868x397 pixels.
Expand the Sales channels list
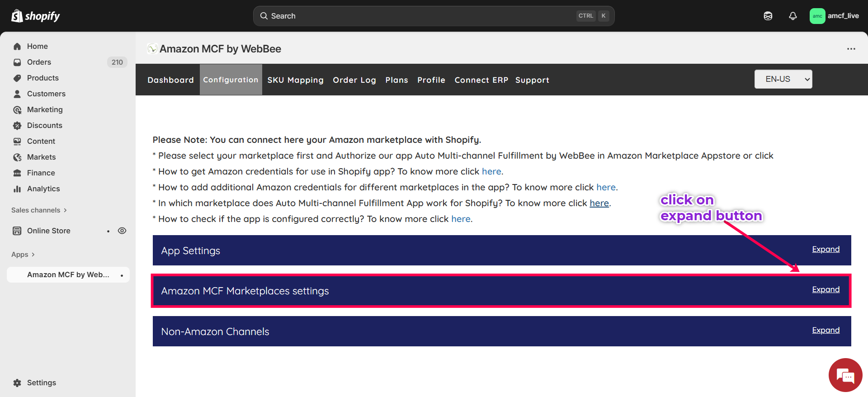[x=39, y=210]
